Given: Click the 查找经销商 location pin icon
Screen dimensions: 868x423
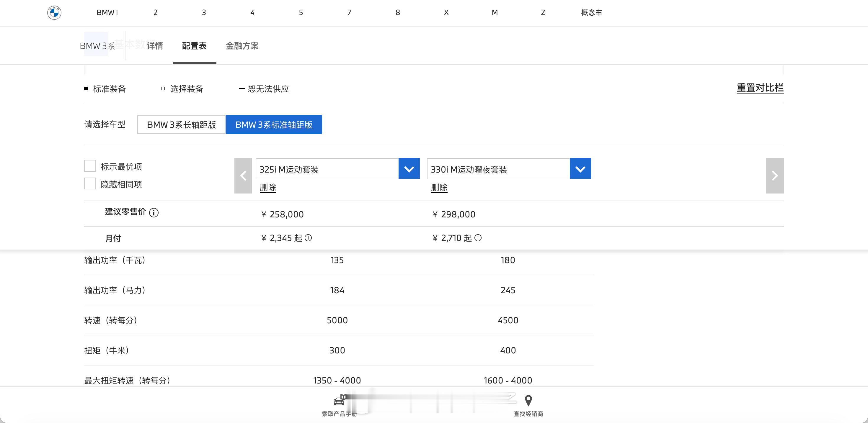Looking at the screenshot, I should tap(528, 401).
